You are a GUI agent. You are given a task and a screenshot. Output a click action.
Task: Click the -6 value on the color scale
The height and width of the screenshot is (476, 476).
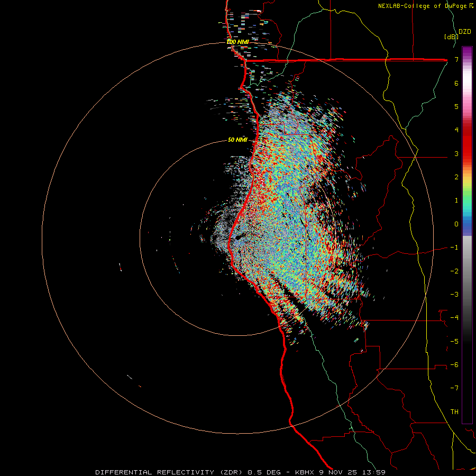point(454,365)
